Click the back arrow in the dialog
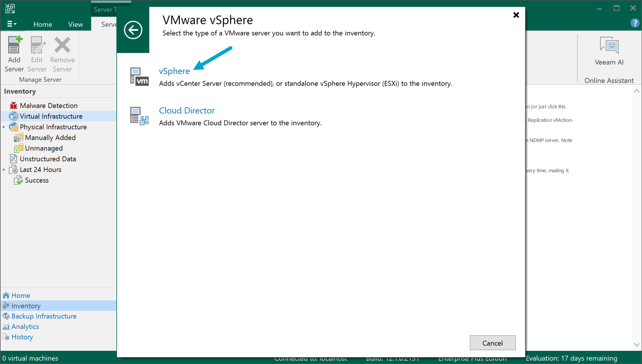Image resolution: width=642 pixels, height=364 pixels. [x=133, y=30]
